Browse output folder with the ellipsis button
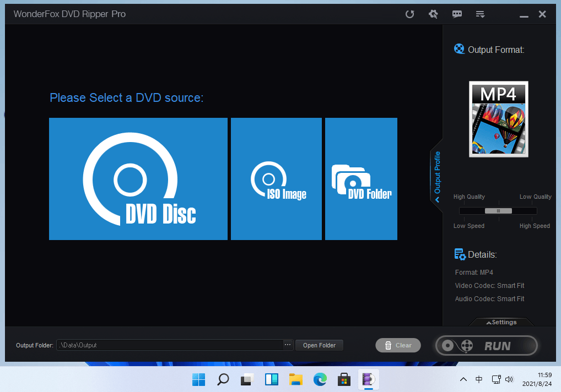Viewport: 561px width, 392px height. pyautogui.click(x=288, y=345)
